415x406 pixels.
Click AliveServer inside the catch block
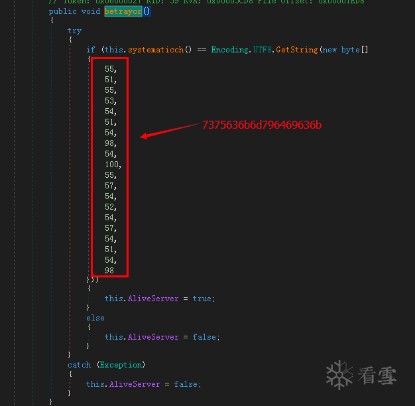134,384
